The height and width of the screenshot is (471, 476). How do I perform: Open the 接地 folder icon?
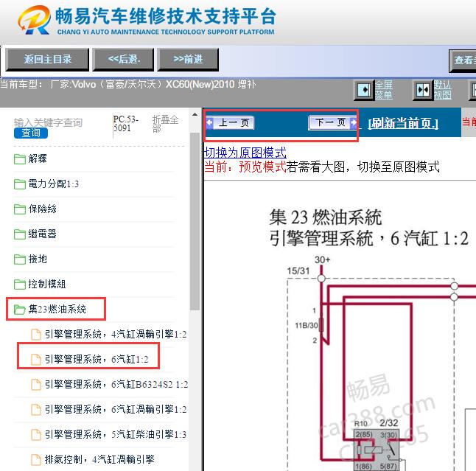(x=20, y=259)
